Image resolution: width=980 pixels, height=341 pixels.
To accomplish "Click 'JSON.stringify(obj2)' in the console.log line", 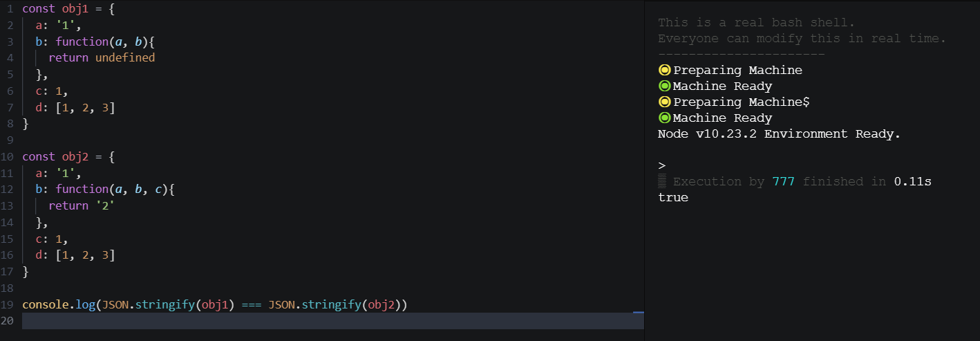I will (x=335, y=305).
